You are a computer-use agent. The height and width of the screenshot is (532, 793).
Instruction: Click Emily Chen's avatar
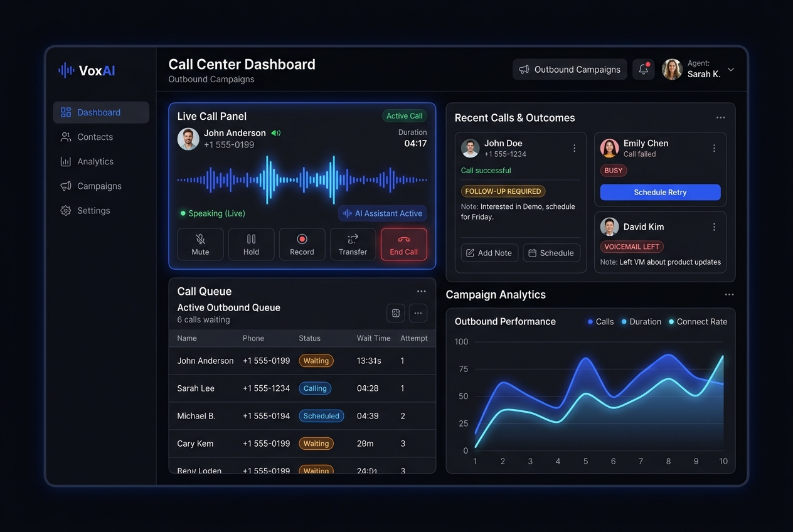pos(609,148)
